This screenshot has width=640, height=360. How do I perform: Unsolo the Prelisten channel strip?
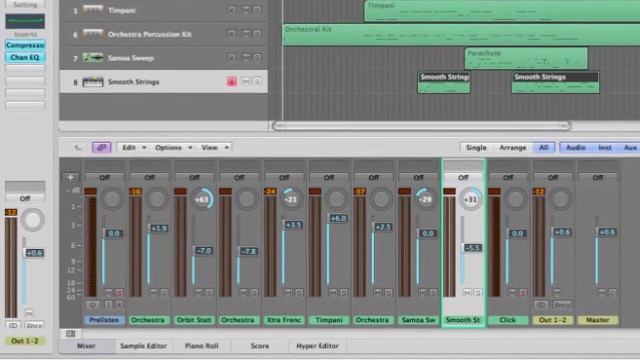pyautogui.click(x=119, y=293)
